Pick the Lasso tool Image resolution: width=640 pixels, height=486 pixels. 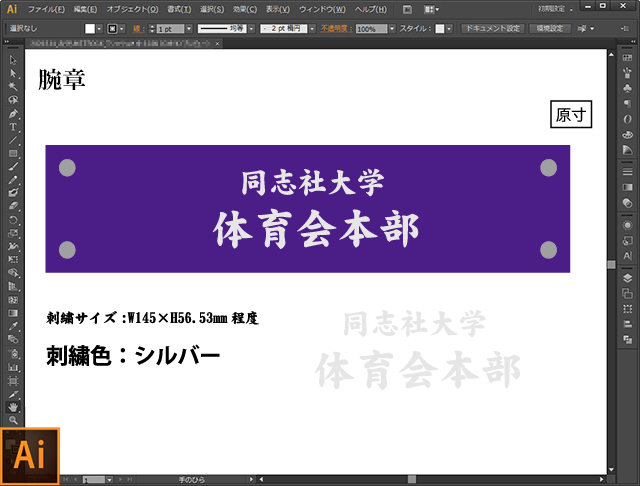tap(13, 100)
